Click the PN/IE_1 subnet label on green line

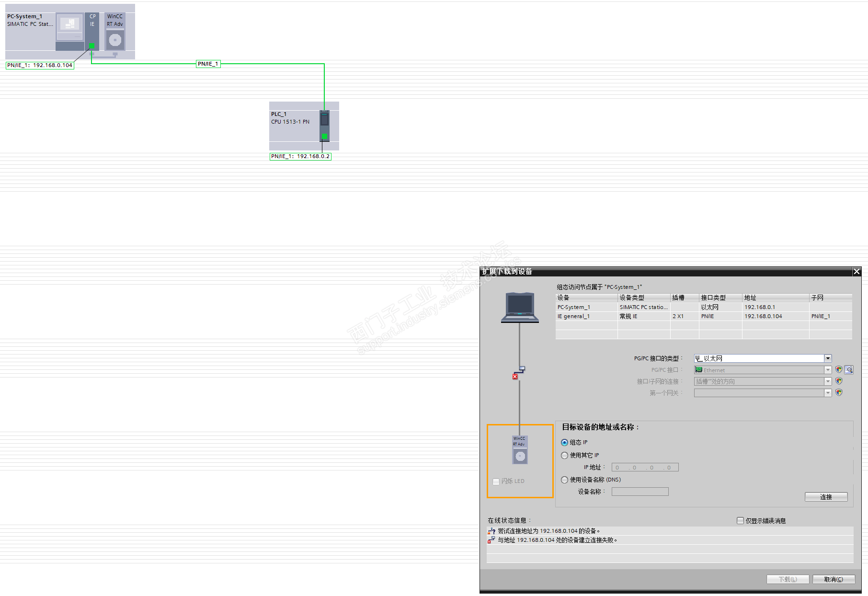click(x=208, y=64)
